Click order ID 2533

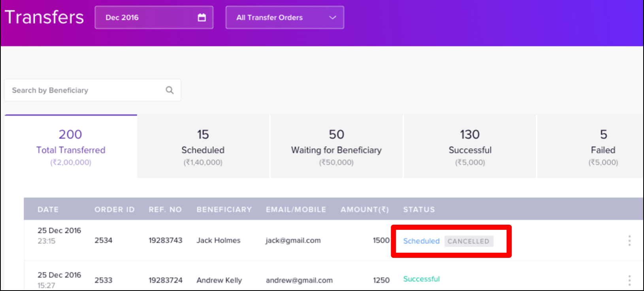[x=104, y=280]
